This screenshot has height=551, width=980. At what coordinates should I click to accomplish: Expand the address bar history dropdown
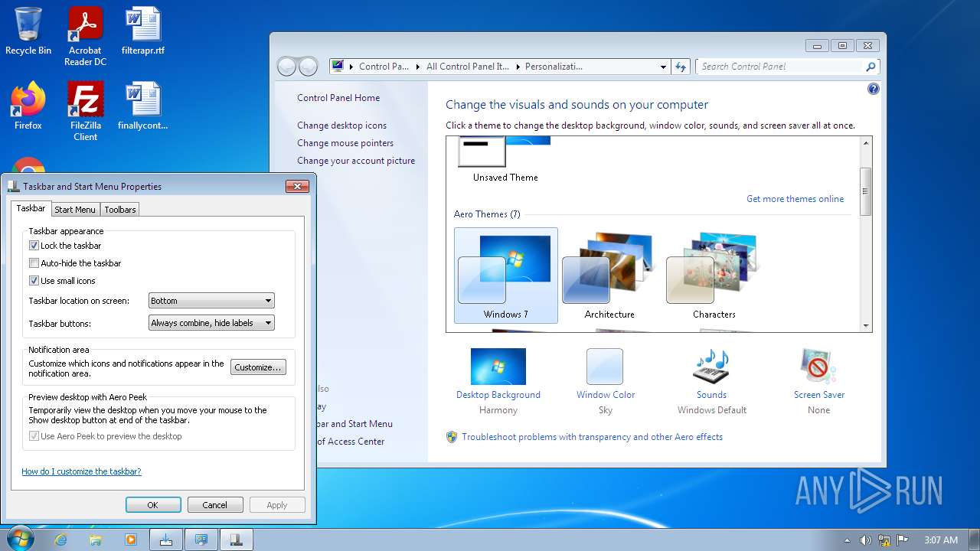click(663, 67)
